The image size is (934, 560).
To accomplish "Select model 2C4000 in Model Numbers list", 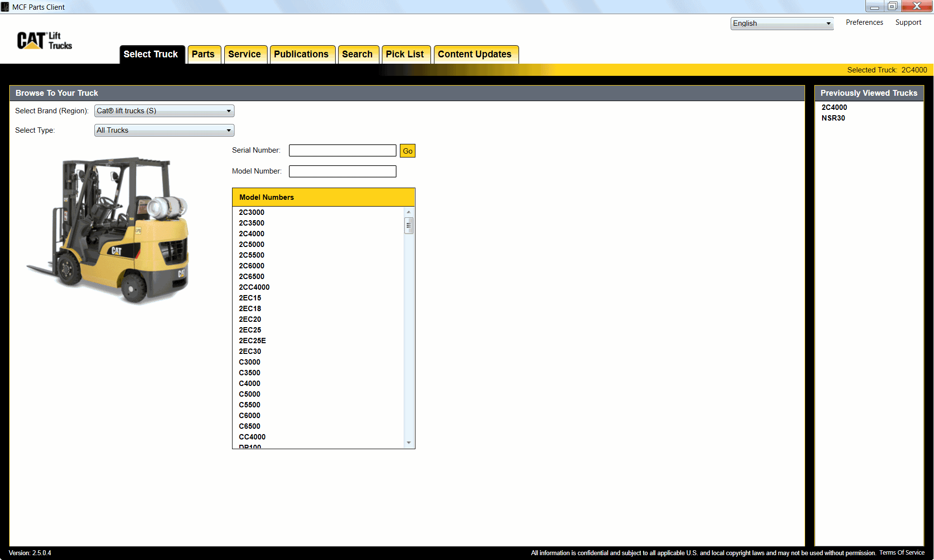I will (x=251, y=234).
